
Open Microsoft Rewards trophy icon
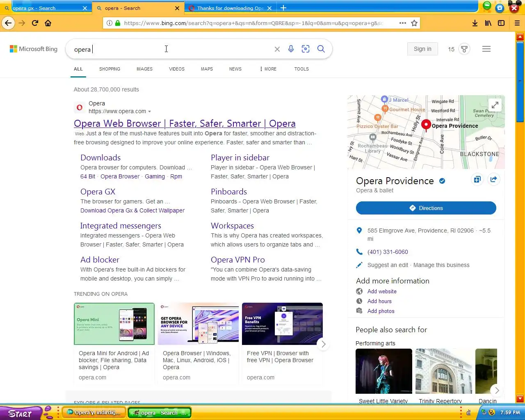(464, 49)
